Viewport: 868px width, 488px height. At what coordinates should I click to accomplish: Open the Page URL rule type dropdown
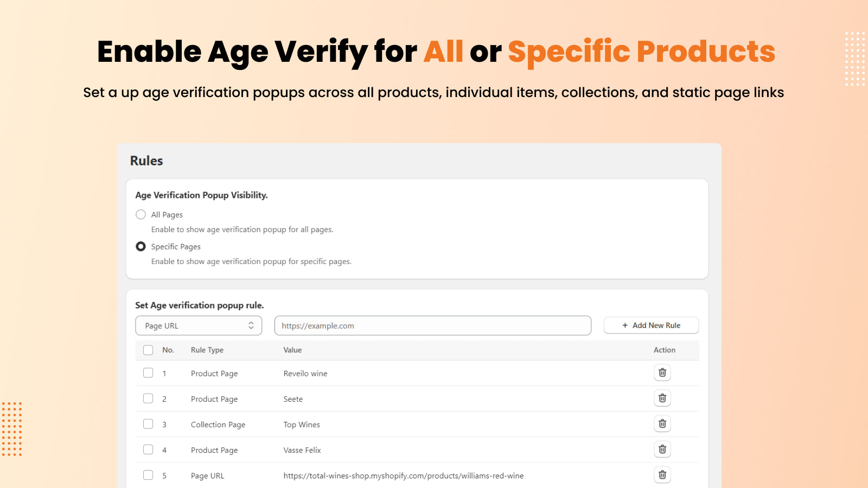point(198,325)
